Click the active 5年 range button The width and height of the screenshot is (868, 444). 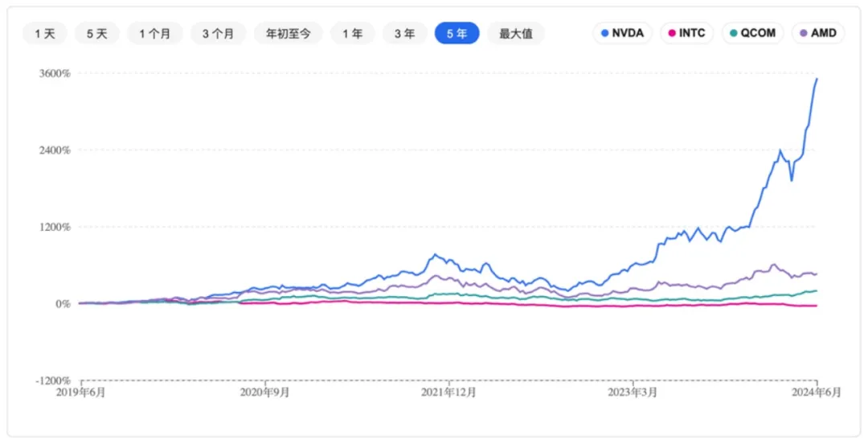(457, 34)
